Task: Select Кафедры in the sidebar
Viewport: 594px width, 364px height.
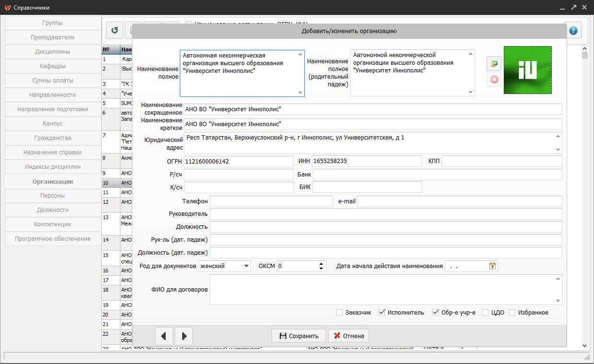Action: (53, 66)
